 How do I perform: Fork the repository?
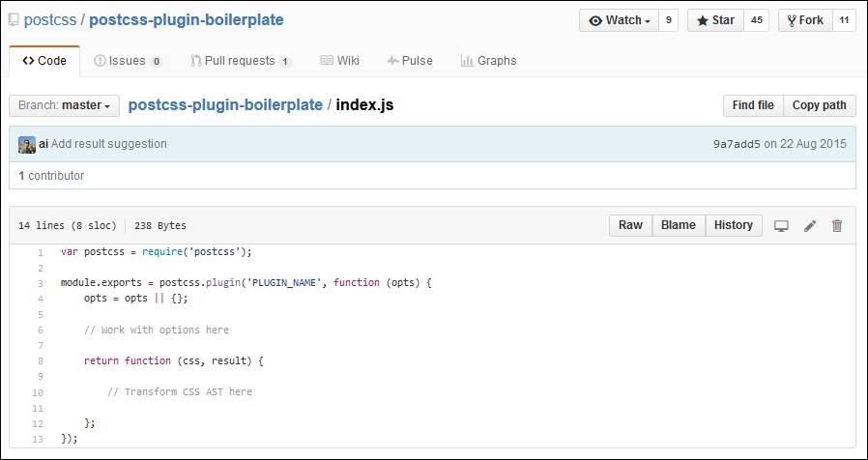(805, 20)
